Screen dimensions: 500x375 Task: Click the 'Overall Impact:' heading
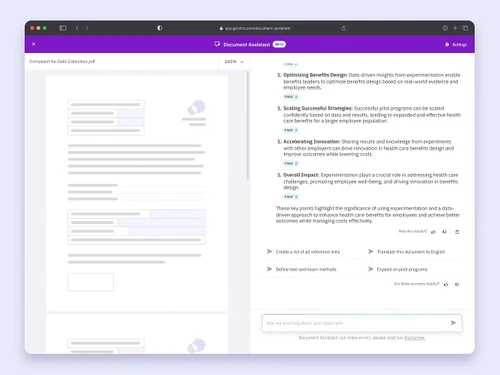(x=301, y=175)
